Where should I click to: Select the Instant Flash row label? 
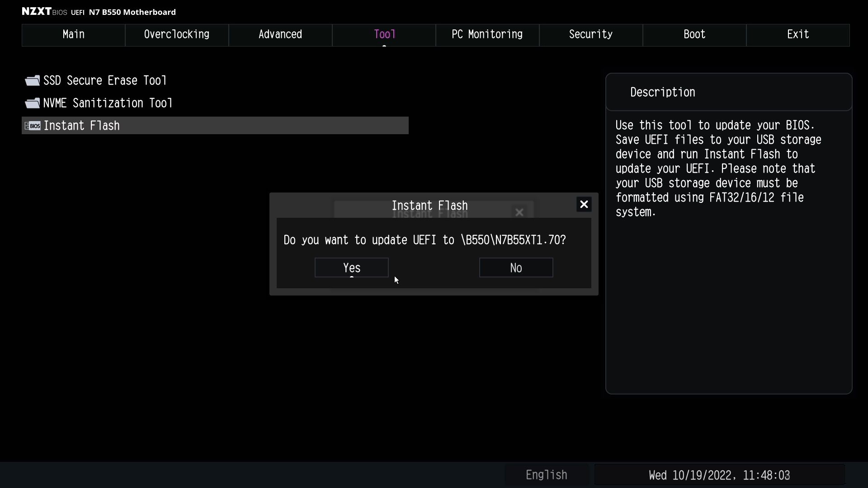82,126
